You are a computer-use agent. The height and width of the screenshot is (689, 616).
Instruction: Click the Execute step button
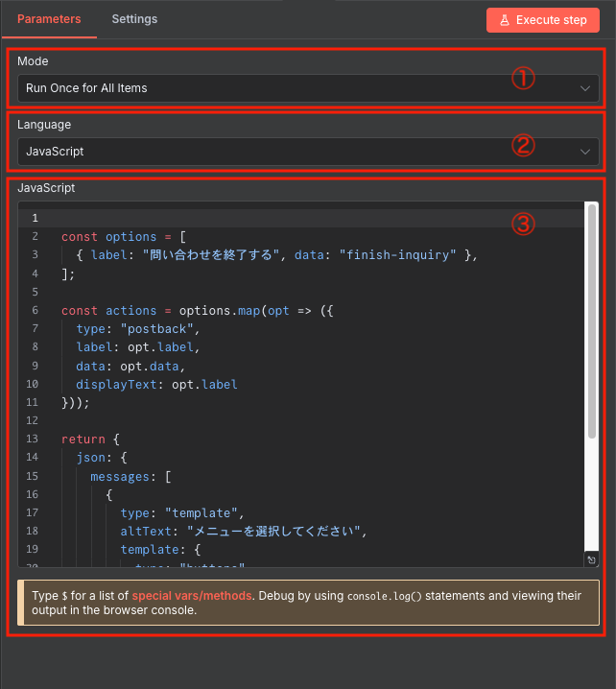[x=543, y=20]
